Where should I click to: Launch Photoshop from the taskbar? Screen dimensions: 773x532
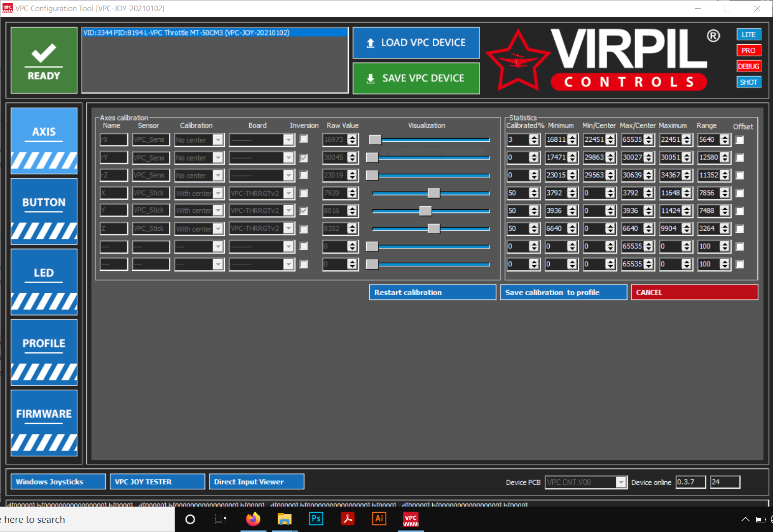pyautogui.click(x=316, y=519)
